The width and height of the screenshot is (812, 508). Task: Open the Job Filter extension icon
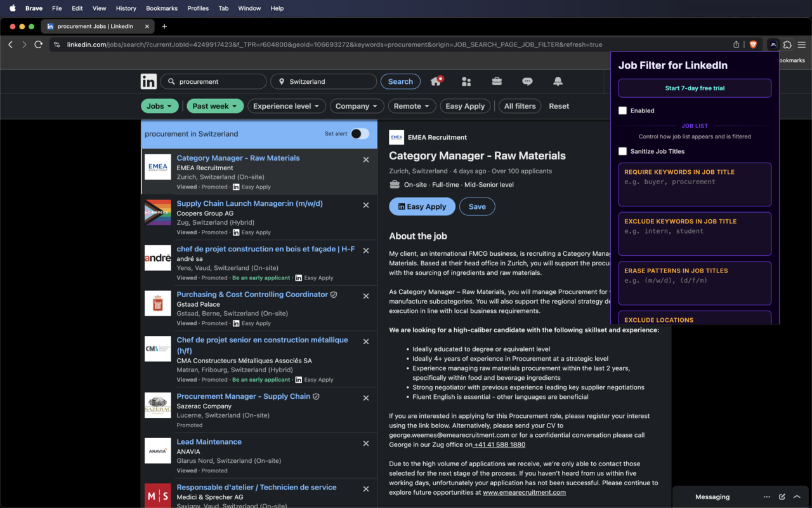pos(773,44)
